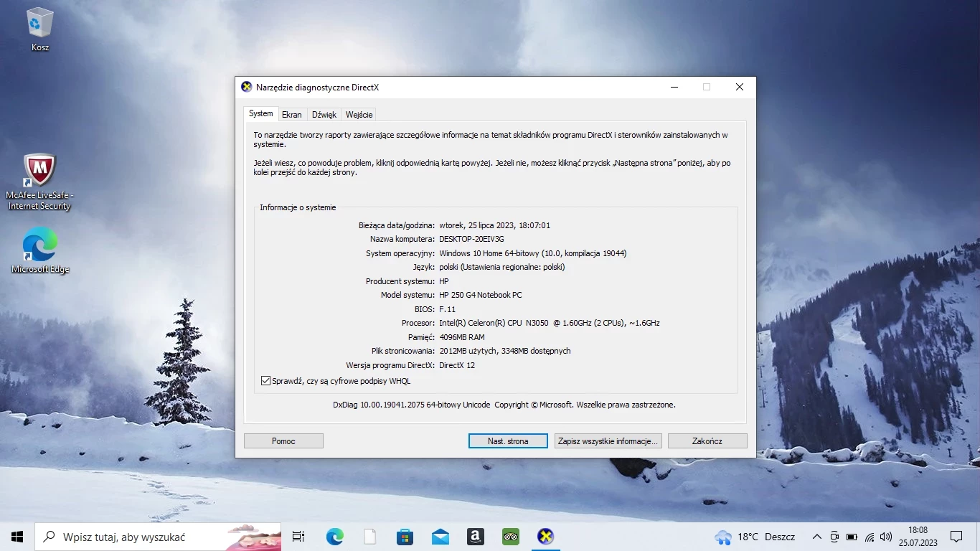
Task: Open the TripAdvisor taskbar icon
Action: click(510, 537)
